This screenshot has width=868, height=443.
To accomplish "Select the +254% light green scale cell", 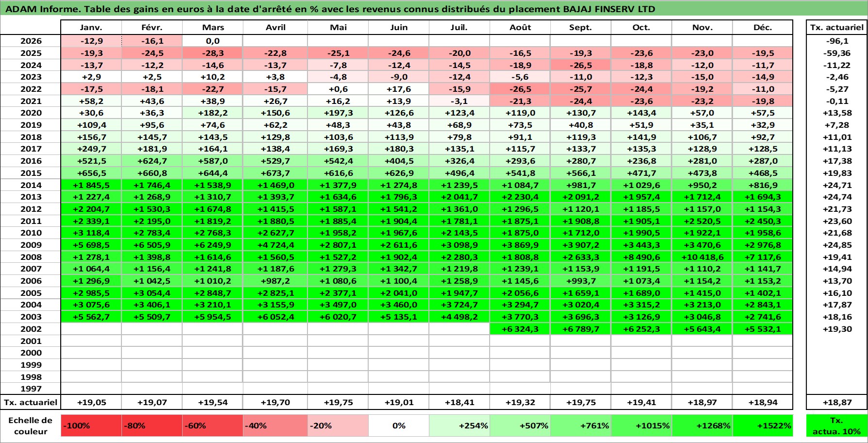I will [460, 426].
